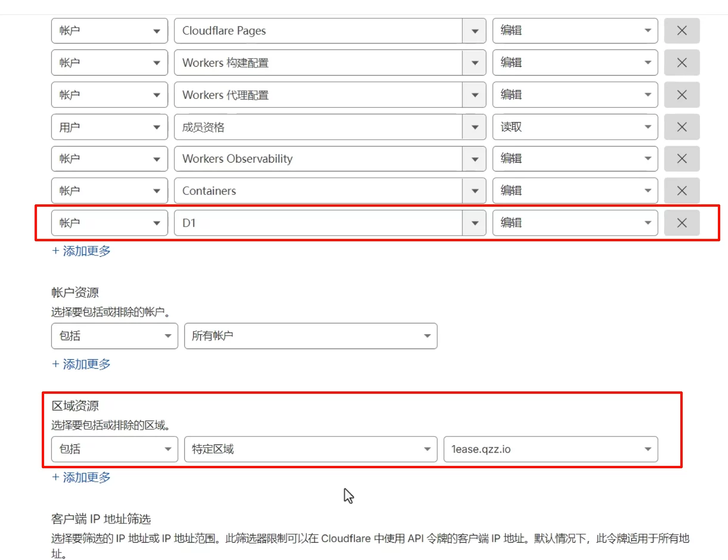Image resolution: width=728 pixels, height=560 pixels.
Task: Click 添加更多 below the permission rows
Action: 80,251
